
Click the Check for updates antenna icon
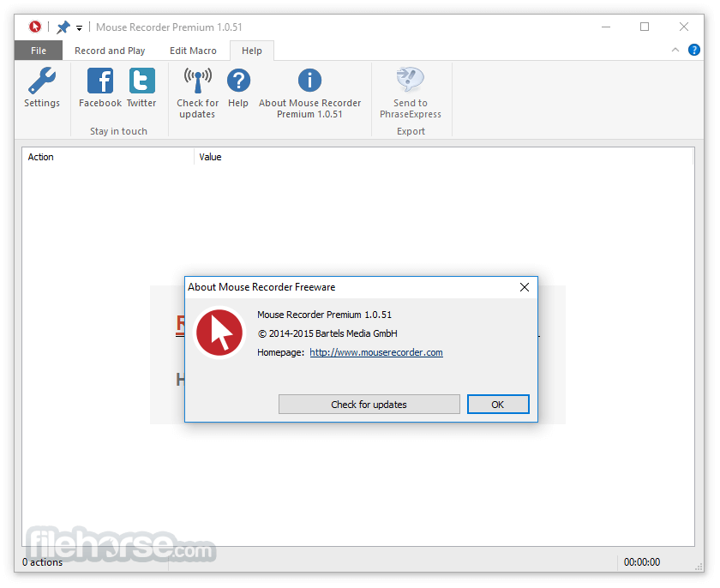(x=197, y=81)
